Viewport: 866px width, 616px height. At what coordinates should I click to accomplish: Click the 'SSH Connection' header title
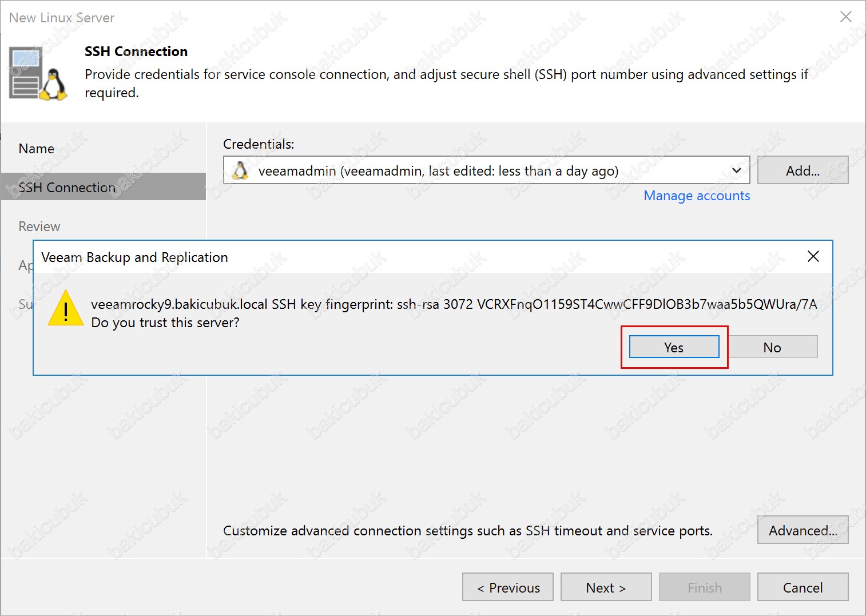click(x=136, y=51)
